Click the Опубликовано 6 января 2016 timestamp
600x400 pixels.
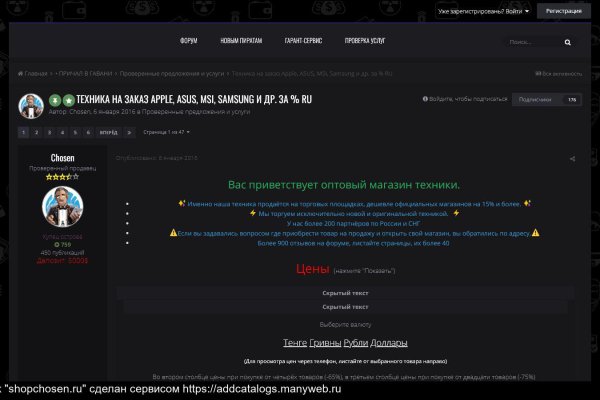[x=157, y=158]
